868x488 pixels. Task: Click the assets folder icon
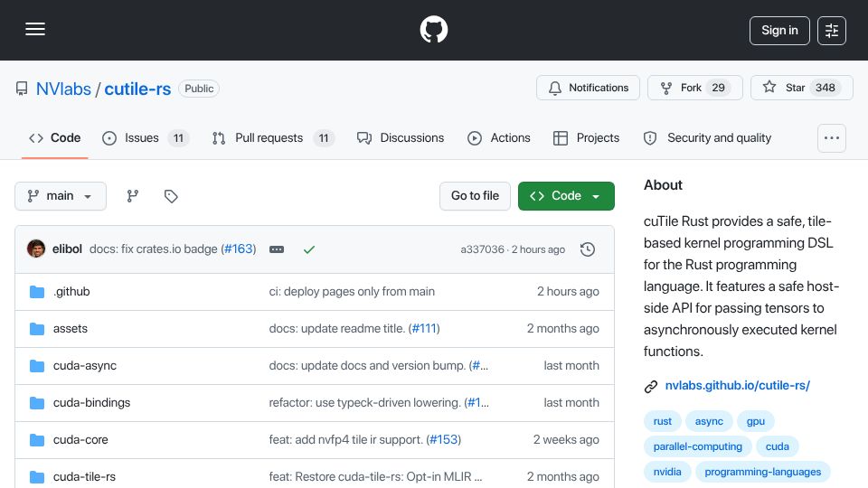click(37, 329)
